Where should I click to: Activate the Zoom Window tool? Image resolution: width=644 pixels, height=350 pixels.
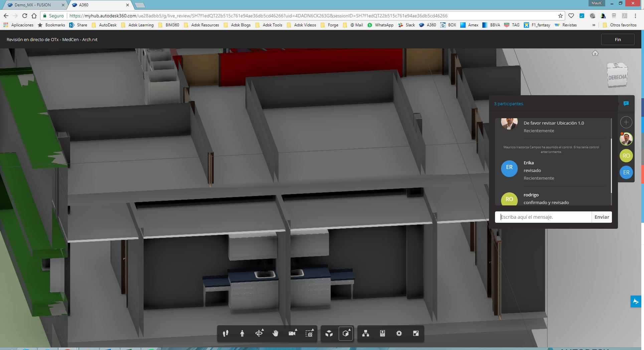click(309, 333)
